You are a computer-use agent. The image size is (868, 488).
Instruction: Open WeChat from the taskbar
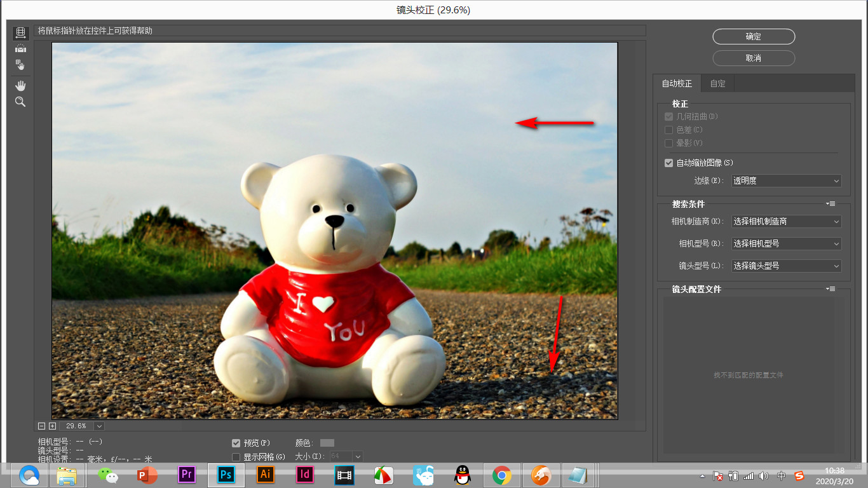(108, 475)
